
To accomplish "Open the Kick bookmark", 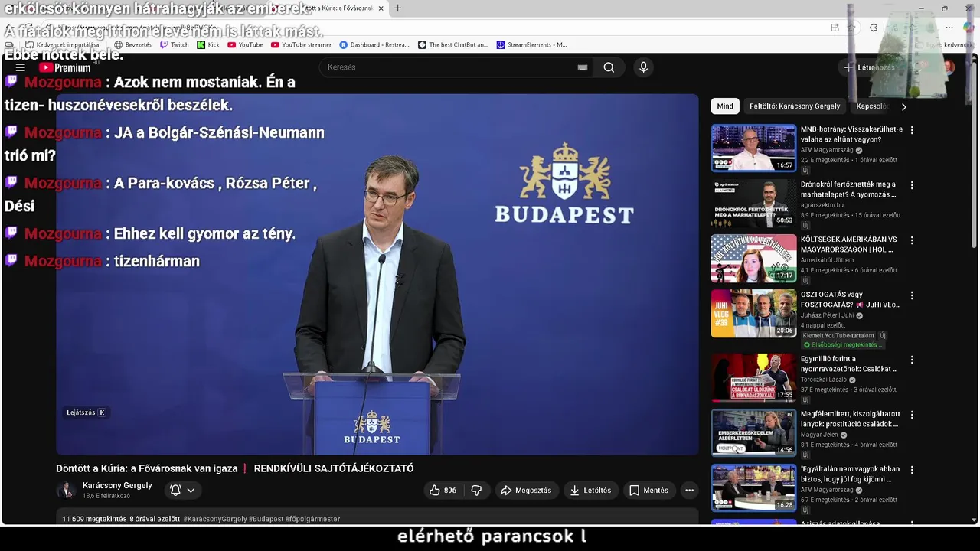I will coord(208,44).
